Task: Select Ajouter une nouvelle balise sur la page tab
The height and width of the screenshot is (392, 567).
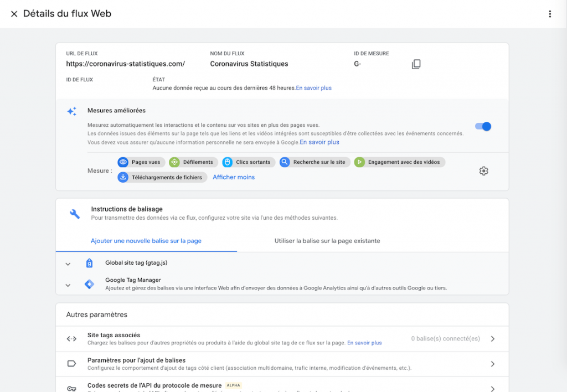Action: coord(146,241)
